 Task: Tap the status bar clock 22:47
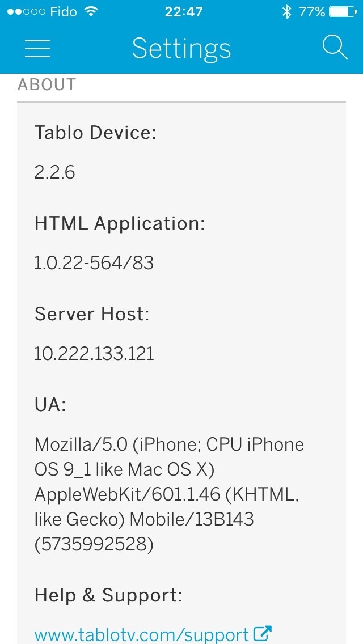coord(183,11)
